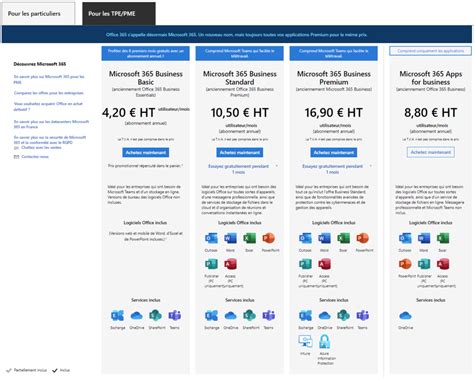Click Achetez maintenant under Business Basic
Viewport: 474px width, 378px height.
(145, 152)
